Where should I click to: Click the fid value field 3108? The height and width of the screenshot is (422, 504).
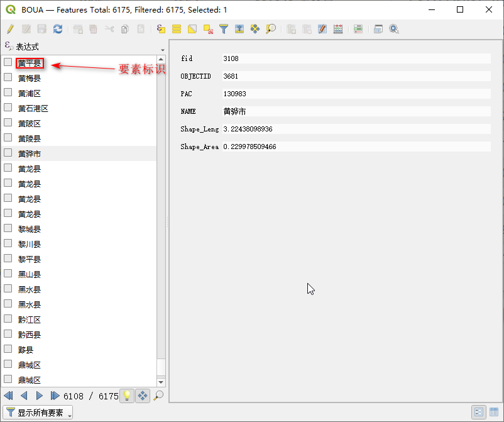point(356,58)
